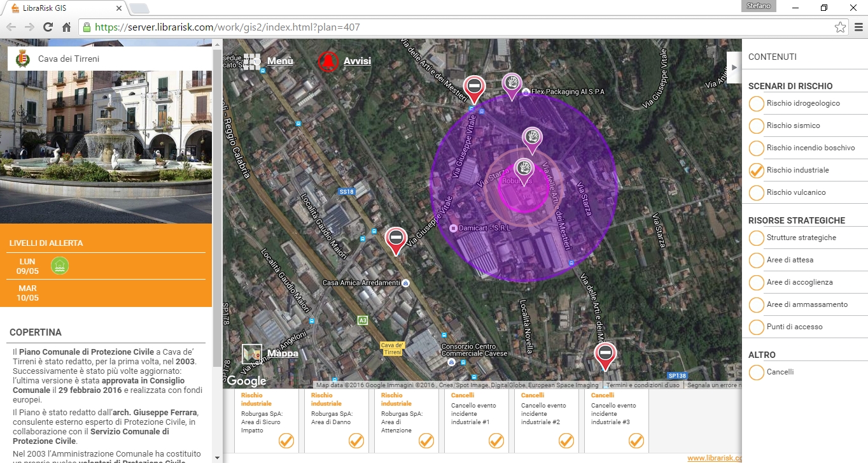Uncheck Roburgas Area di Sicuro Impatto card

pyautogui.click(x=286, y=440)
